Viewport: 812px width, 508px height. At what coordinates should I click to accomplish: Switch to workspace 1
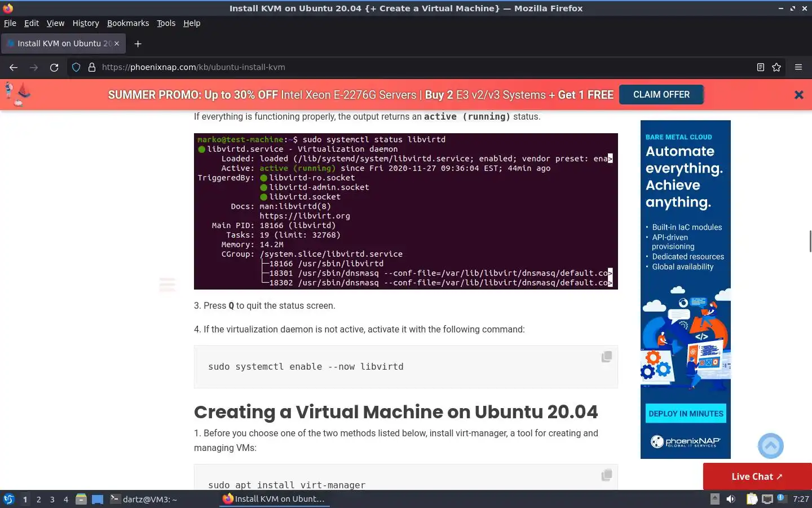click(x=25, y=500)
